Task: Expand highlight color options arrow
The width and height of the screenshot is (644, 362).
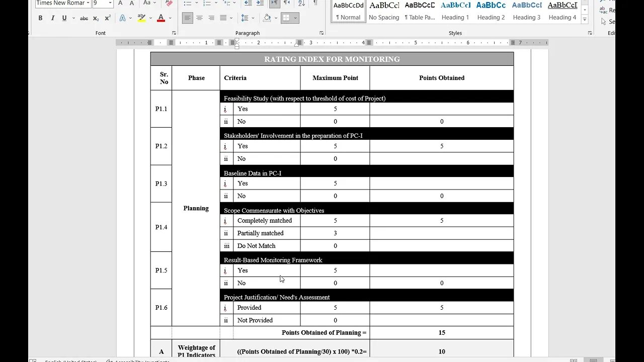Action: [x=151, y=18]
